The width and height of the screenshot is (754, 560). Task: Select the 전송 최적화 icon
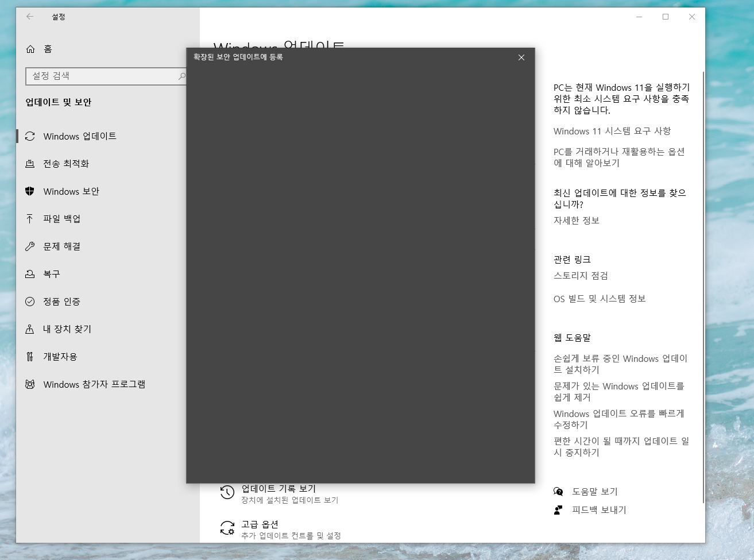30,164
